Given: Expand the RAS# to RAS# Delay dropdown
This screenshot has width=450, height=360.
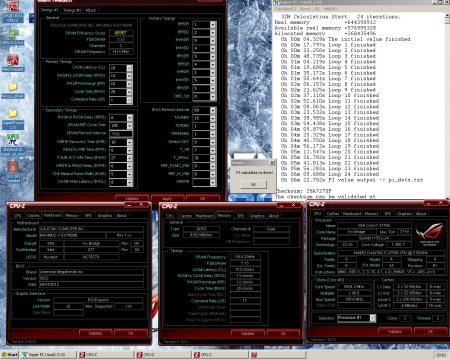Looking at the screenshot, I should pos(129,118).
